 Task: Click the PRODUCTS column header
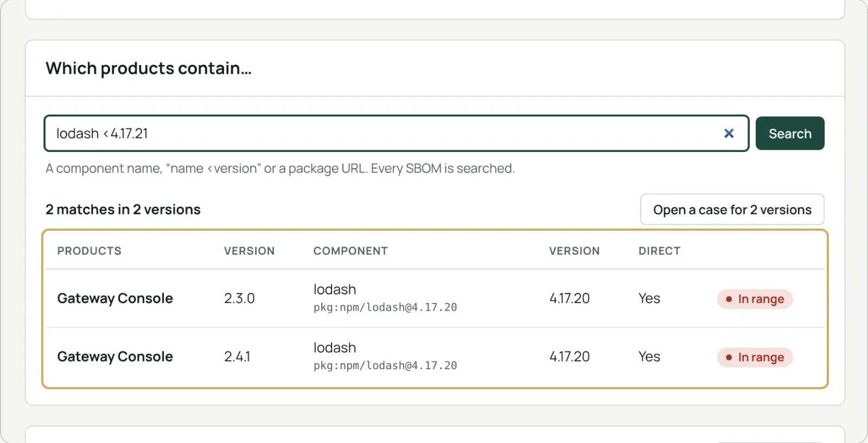click(90, 251)
